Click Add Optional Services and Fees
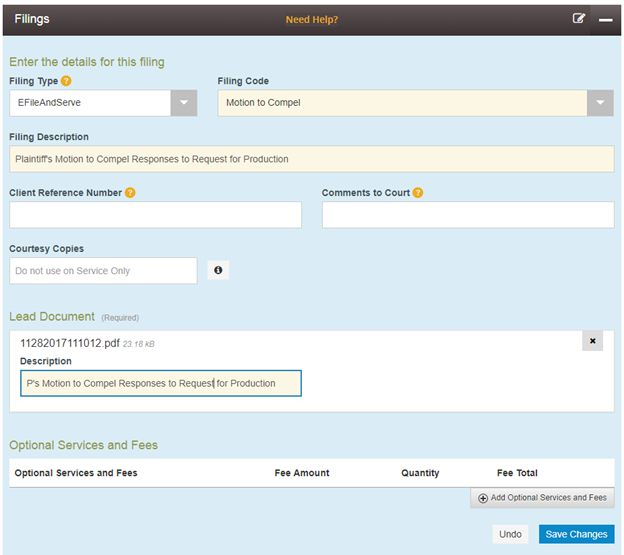This screenshot has height=555, width=624. (x=542, y=498)
